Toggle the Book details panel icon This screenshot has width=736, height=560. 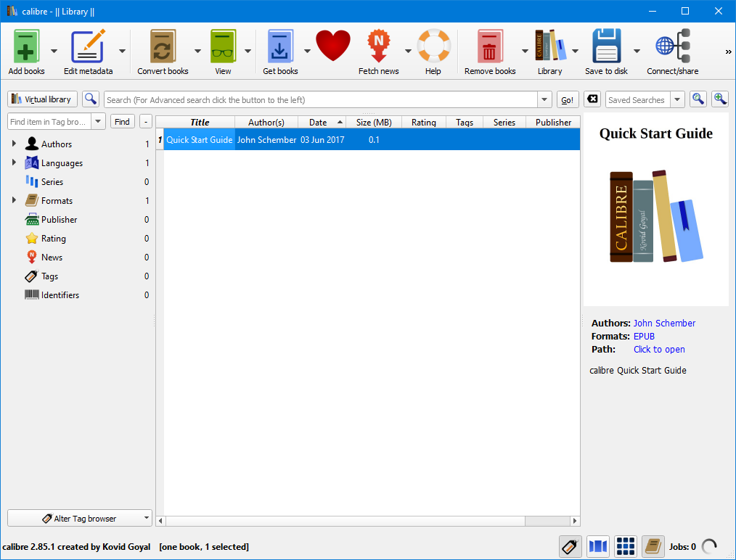click(x=653, y=546)
